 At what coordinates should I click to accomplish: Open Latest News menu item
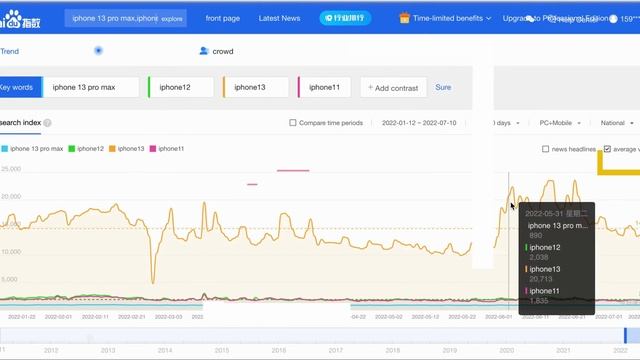click(x=279, y=18)
